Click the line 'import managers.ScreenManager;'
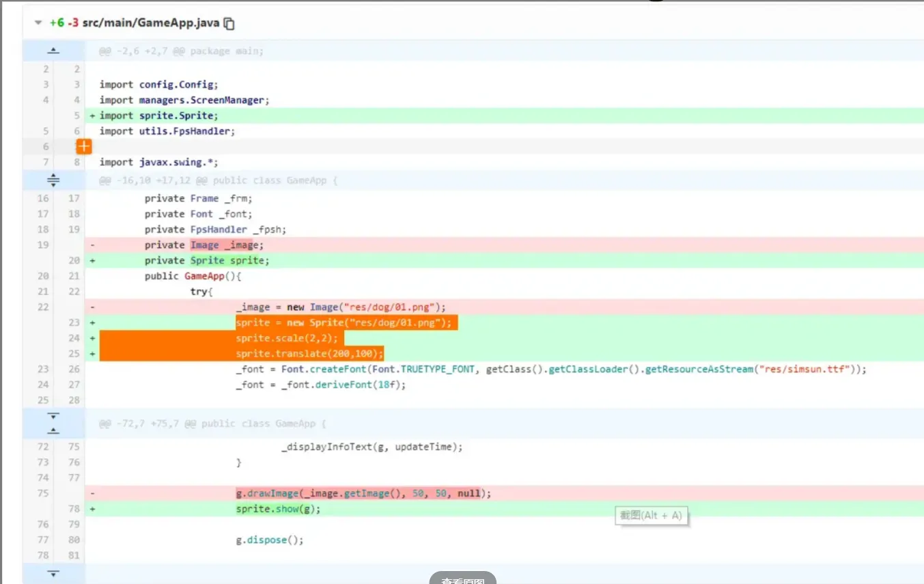Viewport: 924px width, 584px height. (x=184, y=100)
